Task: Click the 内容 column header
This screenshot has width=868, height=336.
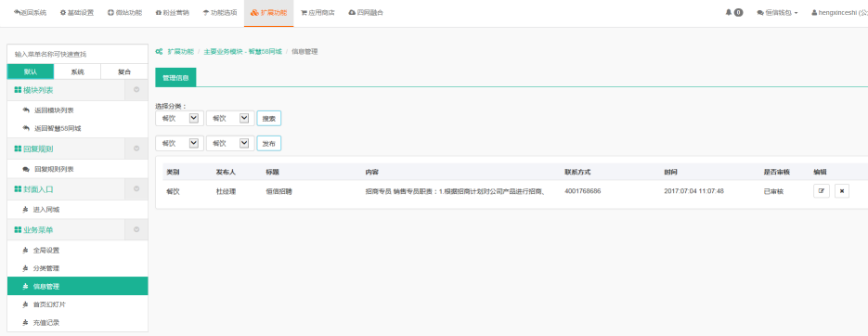Action: click(x=372, y=172)
